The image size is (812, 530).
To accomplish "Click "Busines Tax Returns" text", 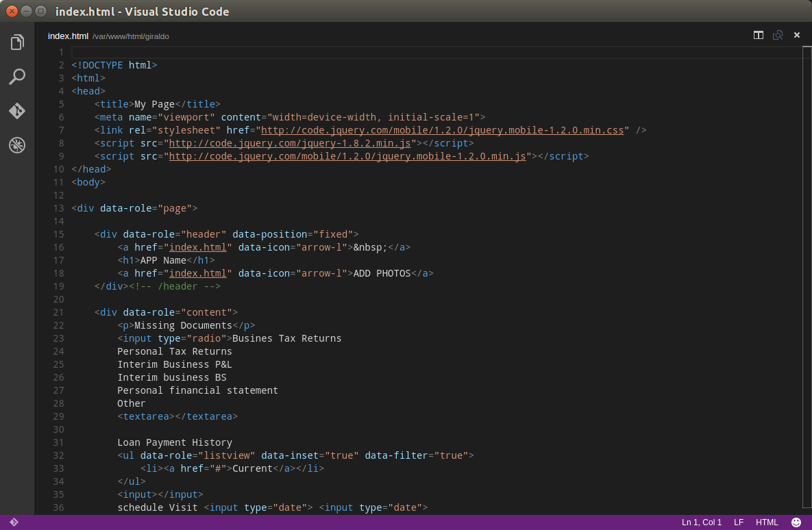I will (x=287, y=338).
